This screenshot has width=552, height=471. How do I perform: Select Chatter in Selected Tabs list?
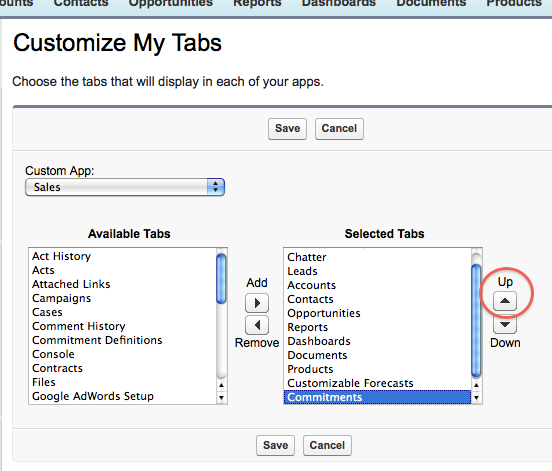coord(307,257)
